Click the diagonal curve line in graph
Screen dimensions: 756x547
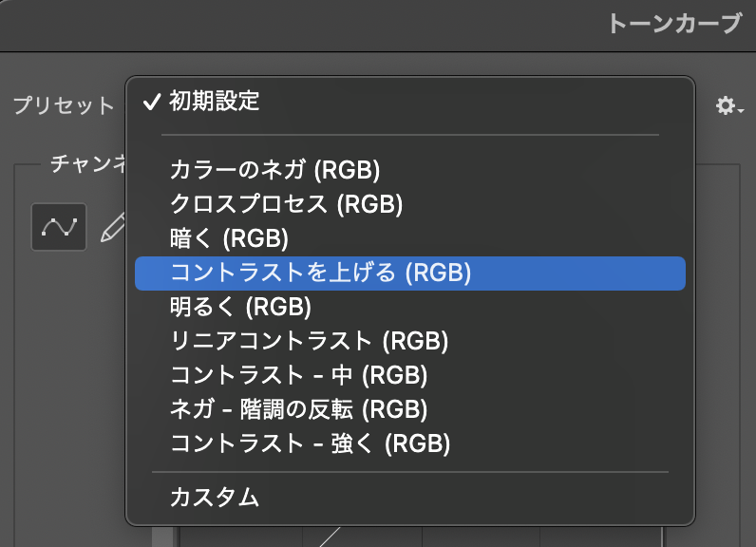[330, 538]
